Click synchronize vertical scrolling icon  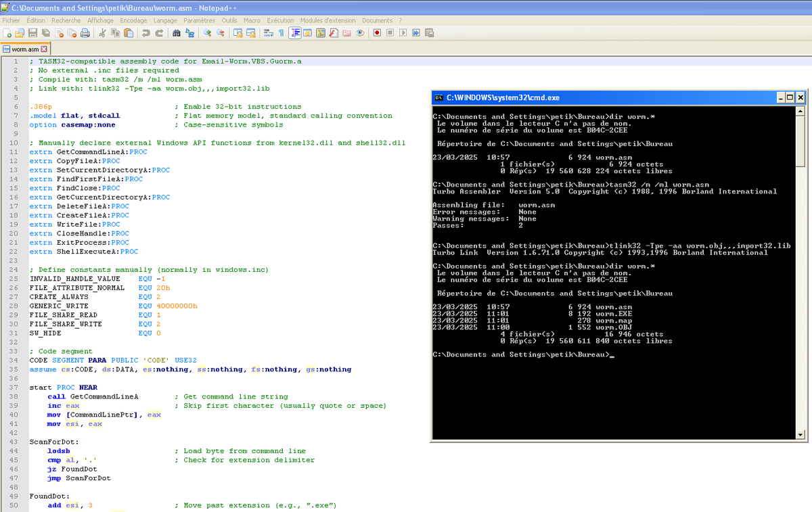[238, 32]
